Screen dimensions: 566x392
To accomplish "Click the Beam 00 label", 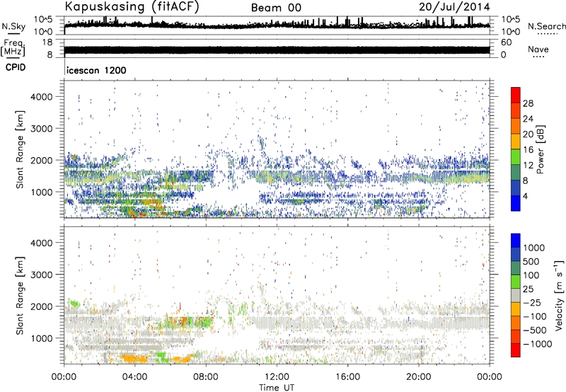I will tap(276, 8).
